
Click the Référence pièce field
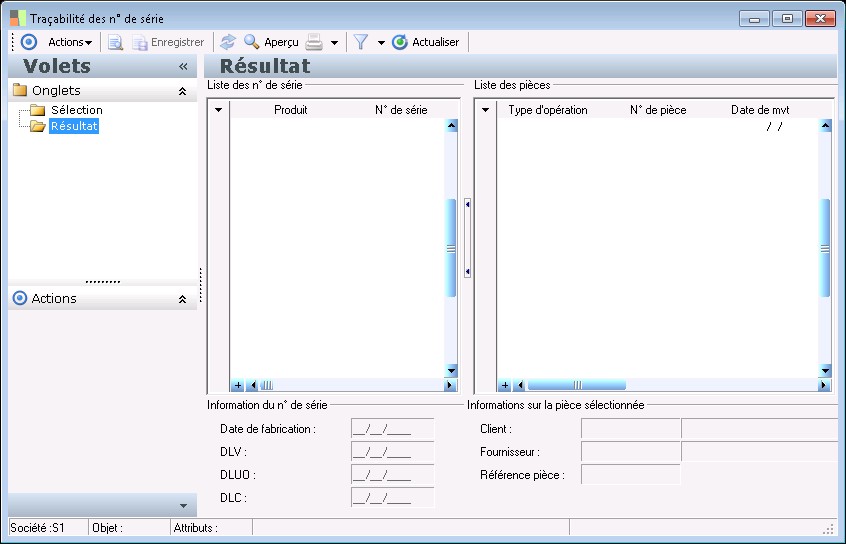(x=631, y=475)
